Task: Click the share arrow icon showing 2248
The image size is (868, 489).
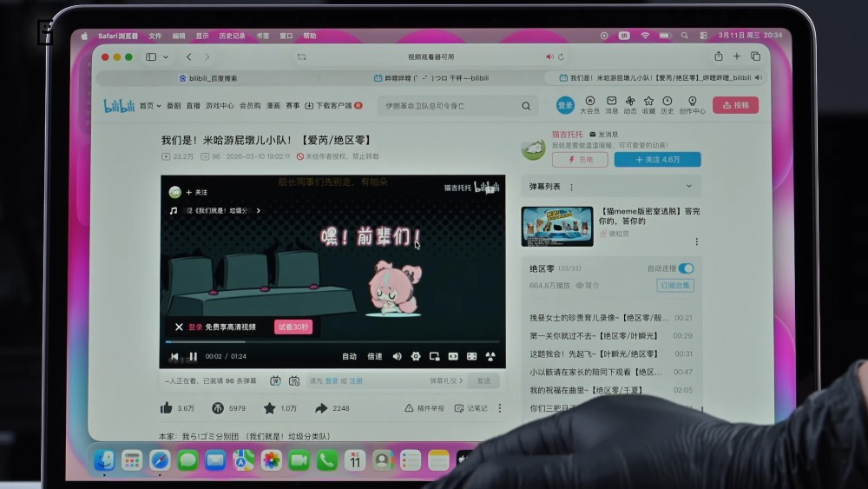Action: tap(321, 408)
